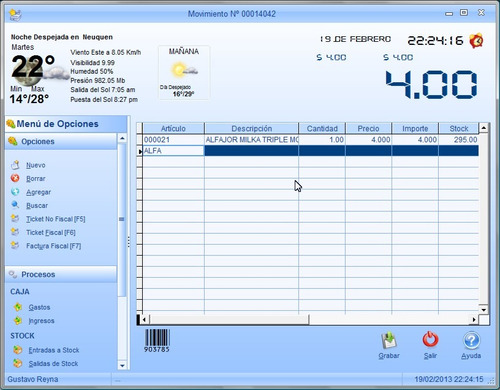
Task: Select article cell 000021
Action: click(x=173, y=140)
